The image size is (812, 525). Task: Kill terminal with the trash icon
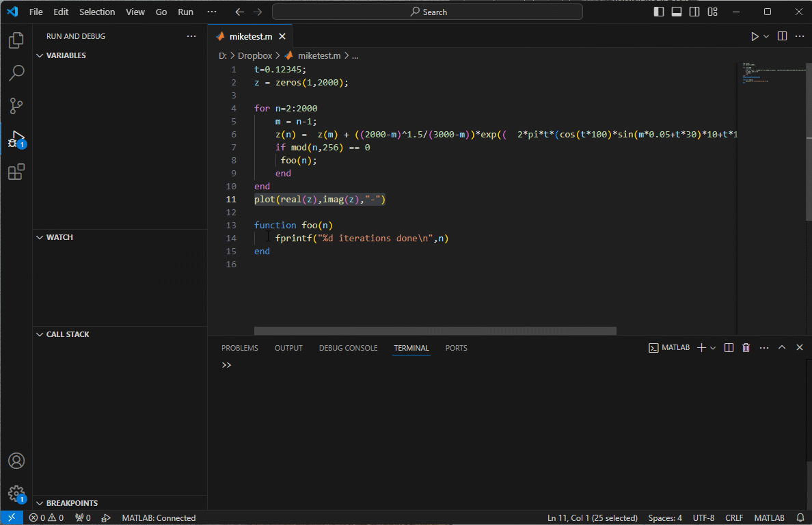pos(746,348)
